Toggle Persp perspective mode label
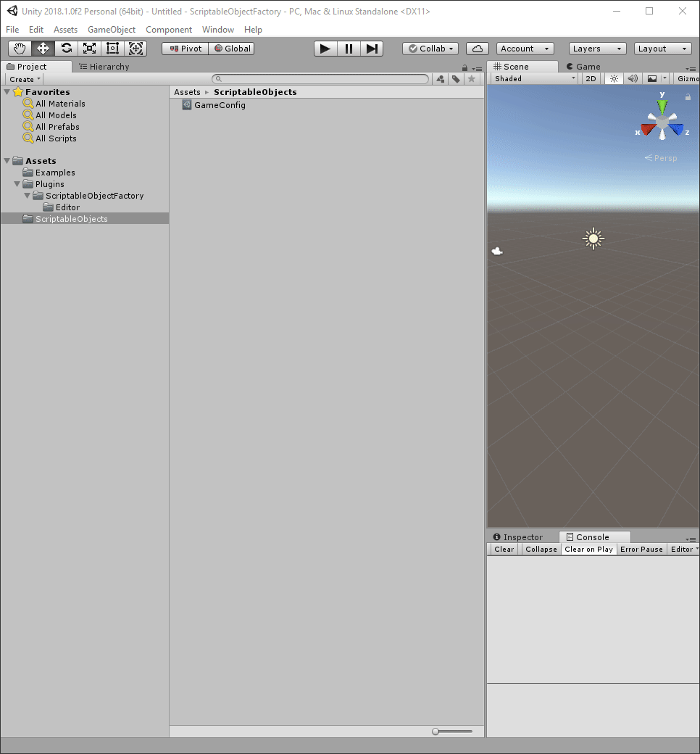The height and width of the screenshot is (754, 700). point(661,158)
